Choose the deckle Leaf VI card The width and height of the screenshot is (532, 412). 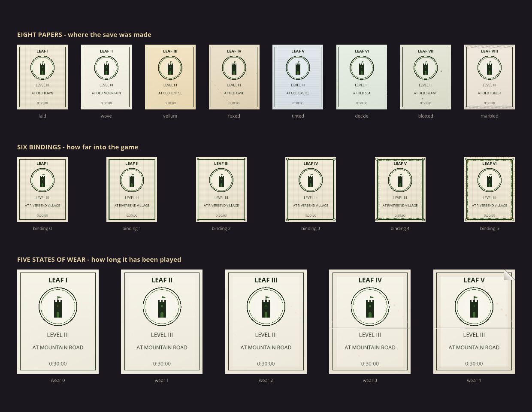[x=362, y=77]
